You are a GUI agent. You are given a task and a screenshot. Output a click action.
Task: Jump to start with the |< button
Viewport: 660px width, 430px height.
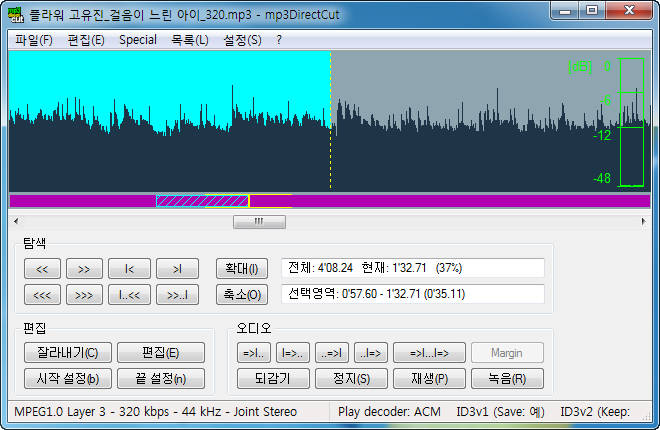[130, 269]
